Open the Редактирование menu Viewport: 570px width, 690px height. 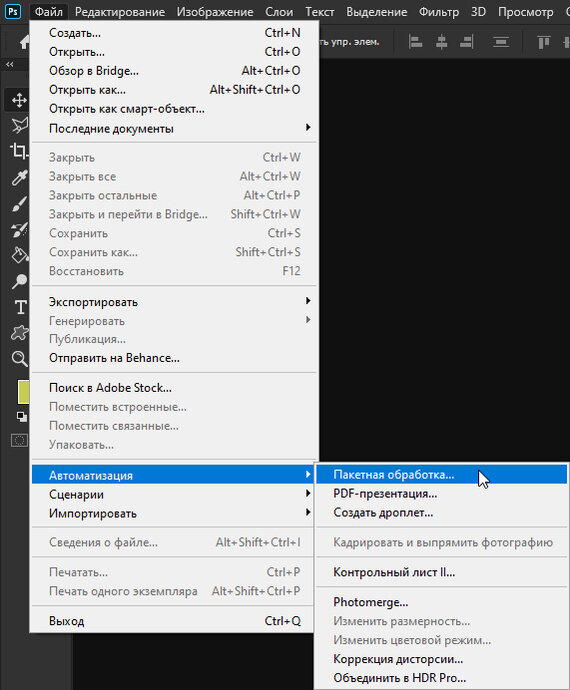120,12
